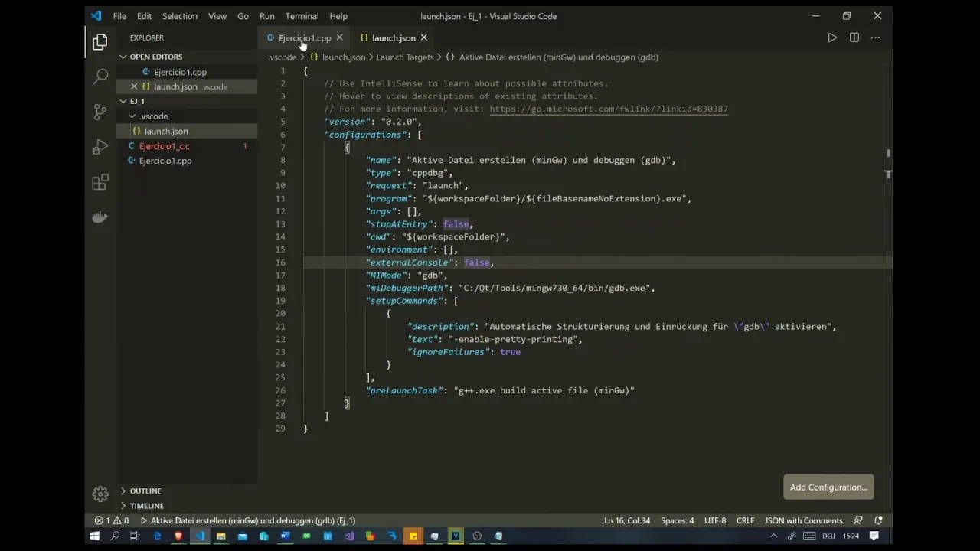Select language mode JSON with Comments

[803, 520]
